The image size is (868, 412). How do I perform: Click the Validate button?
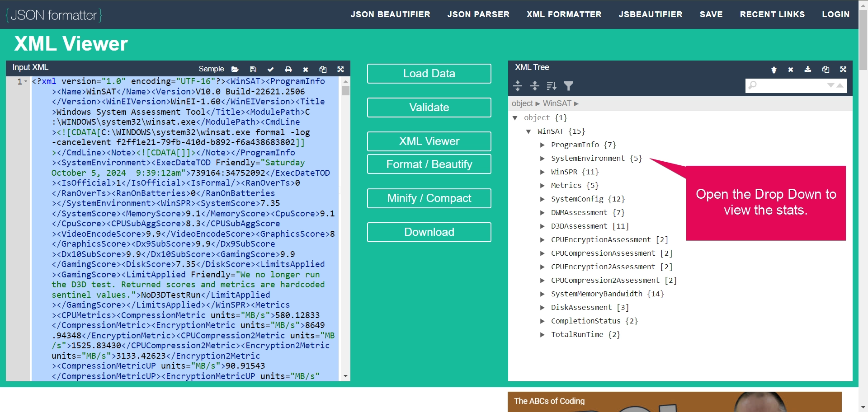click(x=429, y=108)
